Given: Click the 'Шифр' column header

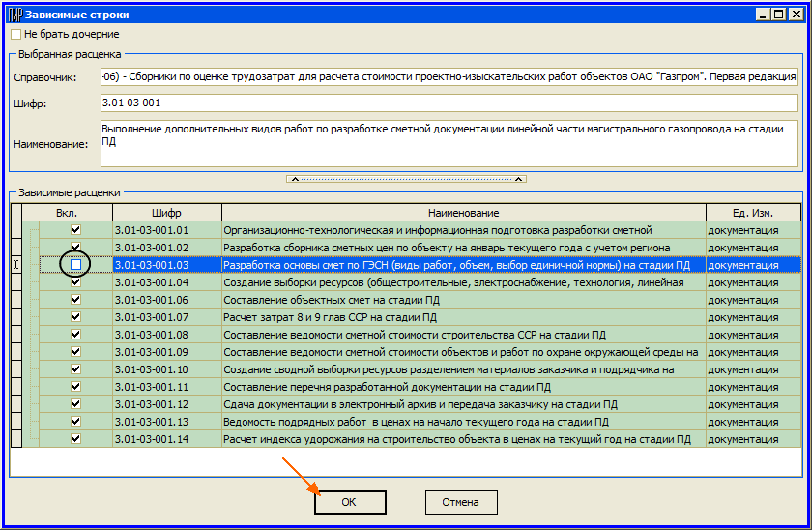Looking at the screenshot, I should coord(166,213).
